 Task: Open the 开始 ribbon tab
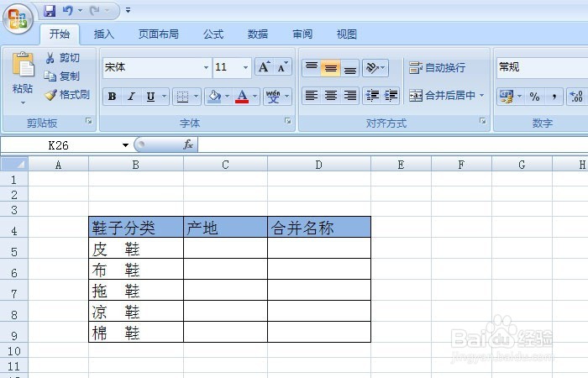coord(60,34)
